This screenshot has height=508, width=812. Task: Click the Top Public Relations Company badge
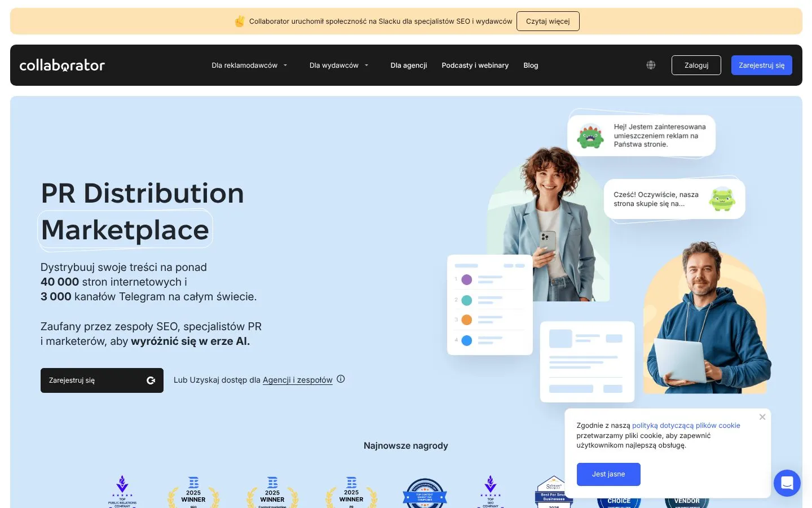[x=122, y=492]
